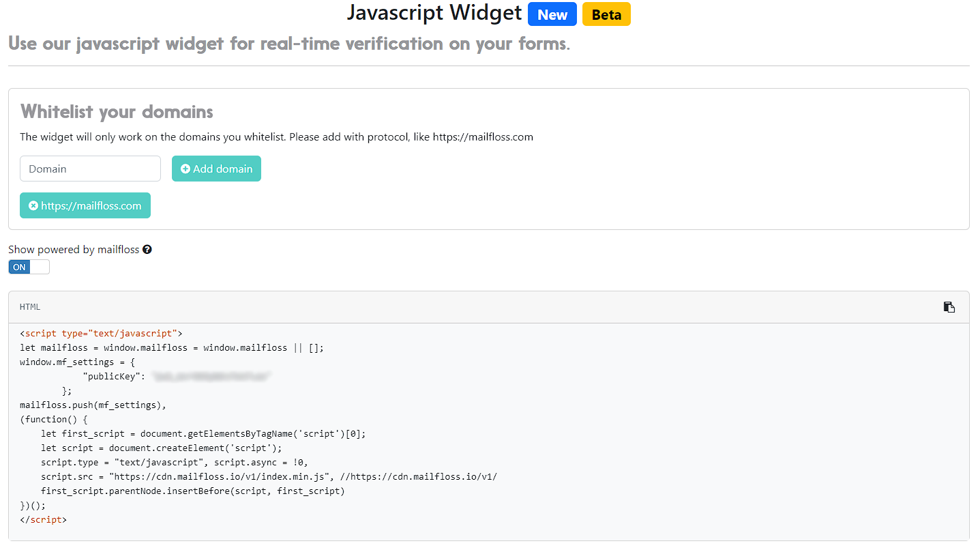
Task: Click the HTML label of the code block
Action: [30, 307]
